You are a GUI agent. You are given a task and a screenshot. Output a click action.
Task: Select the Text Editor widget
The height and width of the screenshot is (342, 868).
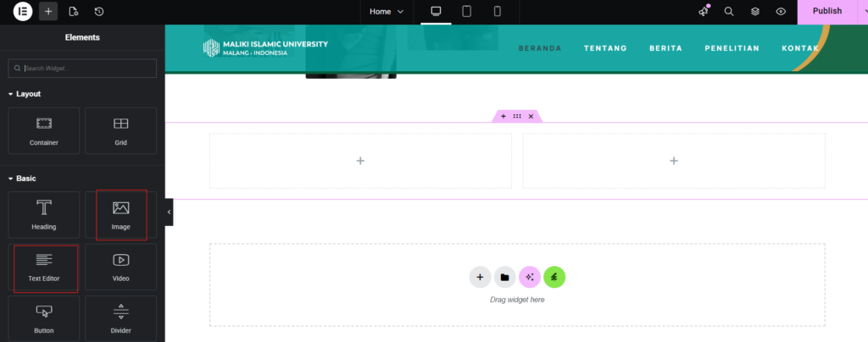[44, 267]
